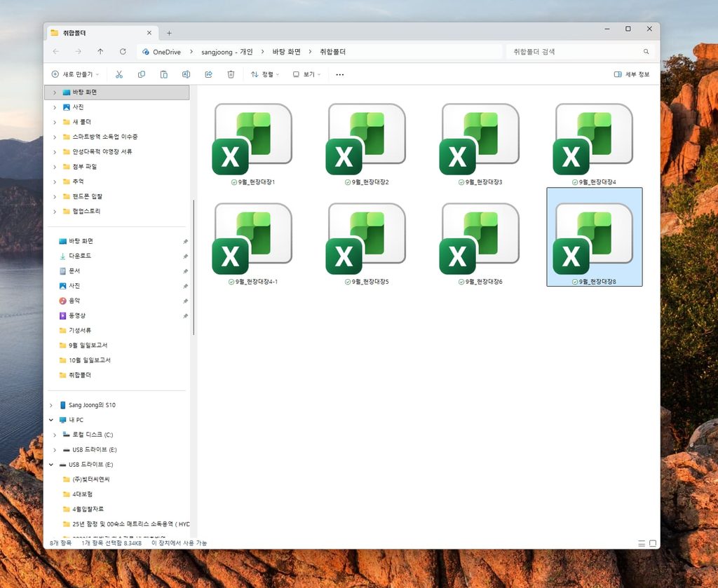Click OneDrive in the address bar breadcrumb
718x588 pixels.
[167, 52]
